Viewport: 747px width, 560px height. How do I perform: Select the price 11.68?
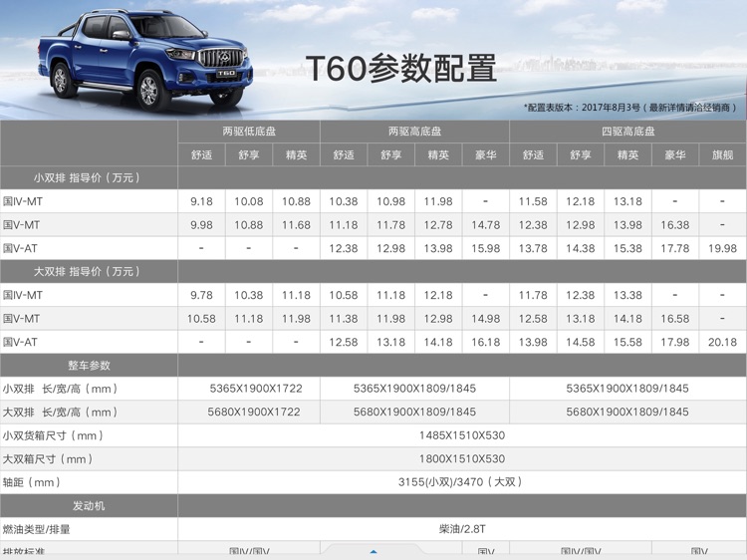pyautogui.click(x=296, y=225)
